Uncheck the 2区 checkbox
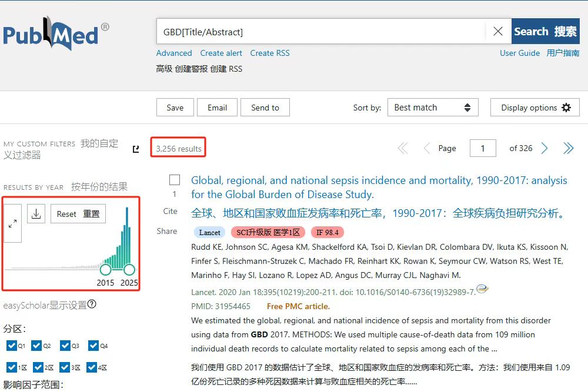The width and height of the screenshot is (588, 392). pos(38,367)
